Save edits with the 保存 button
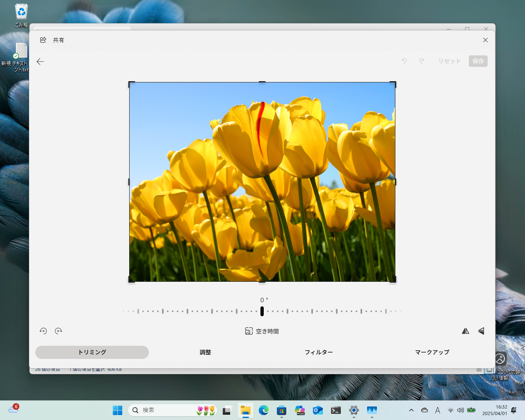 click(478, 61)
